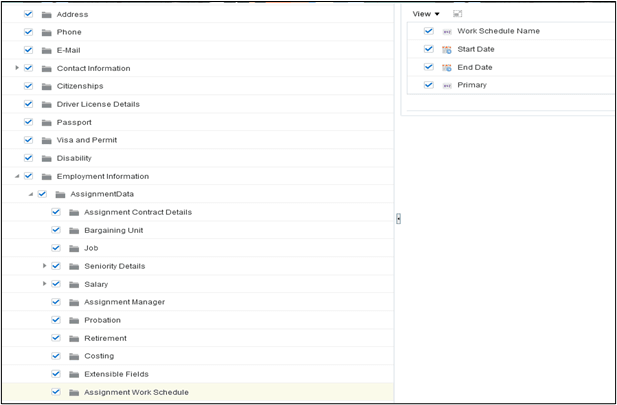Click the folder icon beside Probation
This screenshot has height=405, width=617.
[x=74, y=320]
